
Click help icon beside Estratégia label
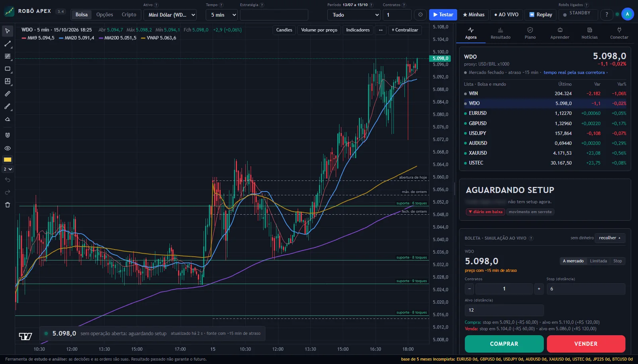[262, 5]
